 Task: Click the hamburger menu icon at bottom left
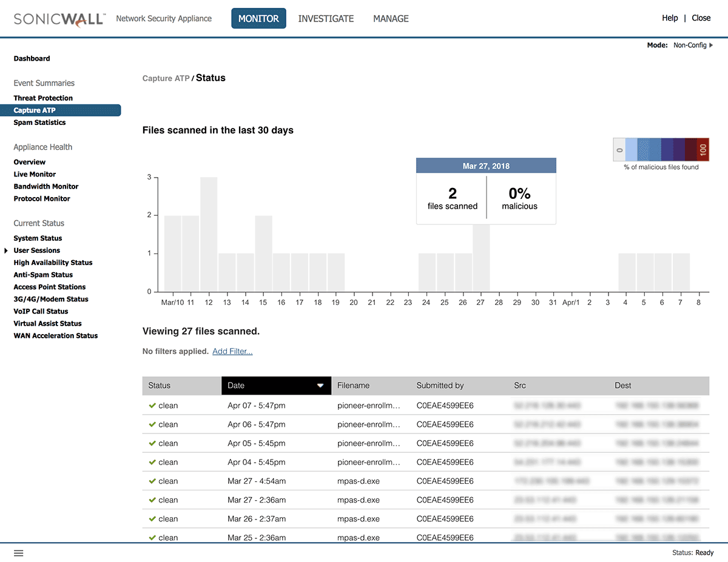pyautogui.click(x=19, y=553)
